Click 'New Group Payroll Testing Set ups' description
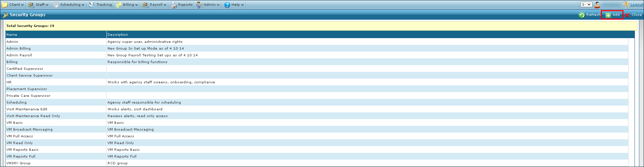This screenshot has width=644, height=167. pyautogui.click(x=153, y=55)
